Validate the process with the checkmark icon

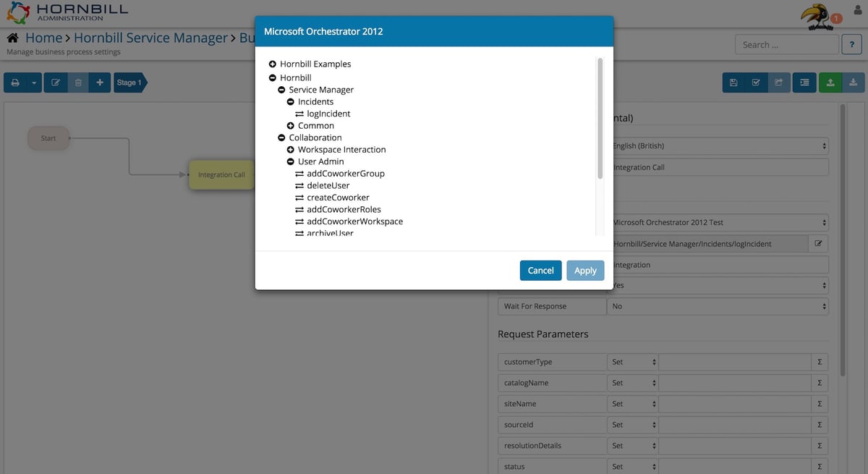point(756,82)
